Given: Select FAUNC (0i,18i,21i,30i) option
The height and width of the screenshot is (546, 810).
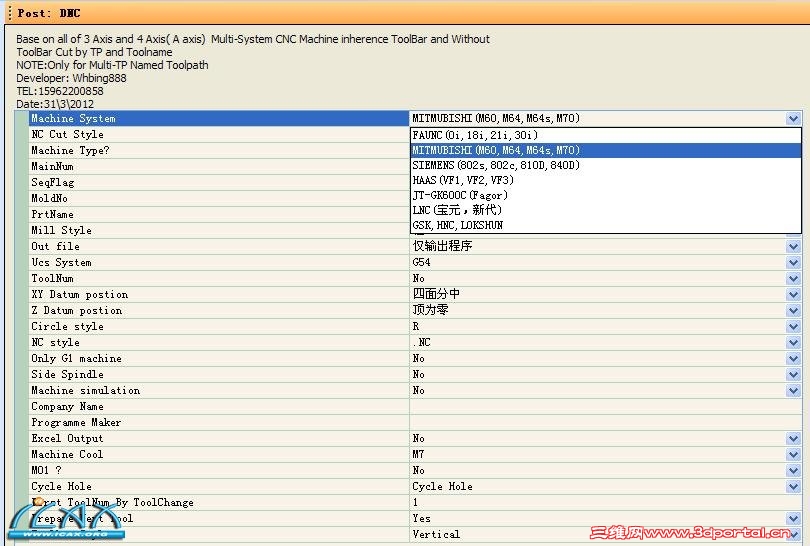Looking at the screenshot, I should tap(605, 135).
